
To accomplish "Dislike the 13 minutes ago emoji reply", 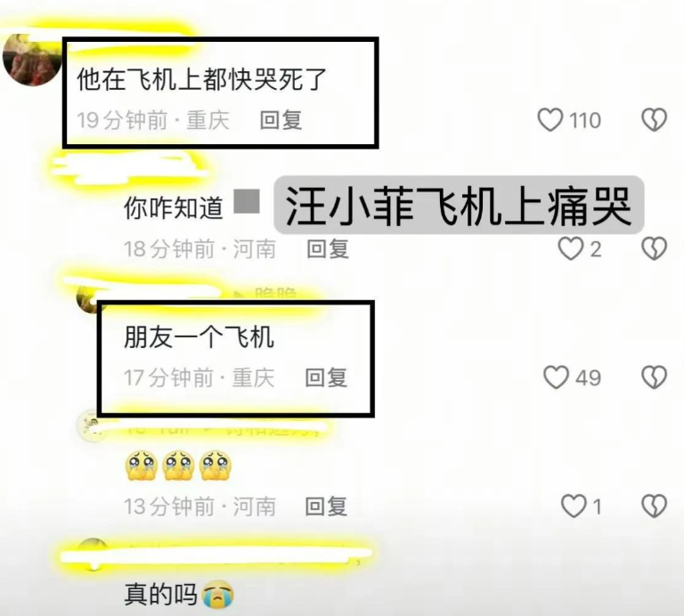I will click(654, 506).
